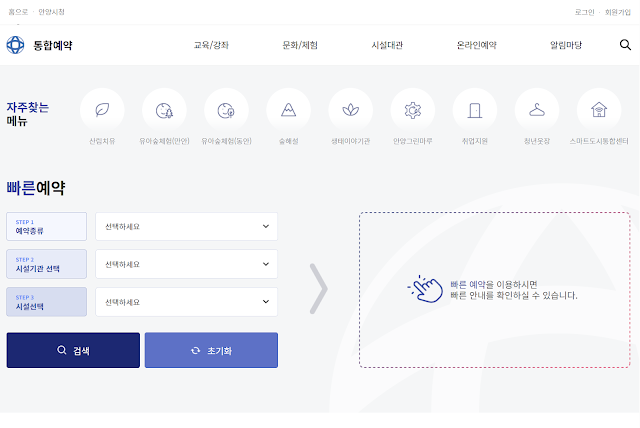Click the 숲해설 text label
The width and height of the screenshot is (640, 428).
289,141
